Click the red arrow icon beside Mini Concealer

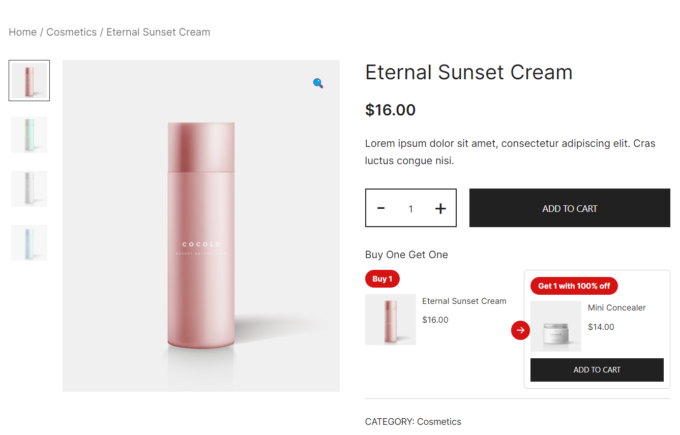pyautogui.click(x=520, y=329)
